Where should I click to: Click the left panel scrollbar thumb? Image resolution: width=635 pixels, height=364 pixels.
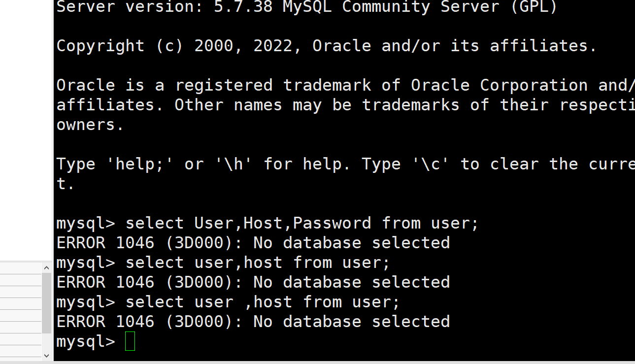click(46, 303)
